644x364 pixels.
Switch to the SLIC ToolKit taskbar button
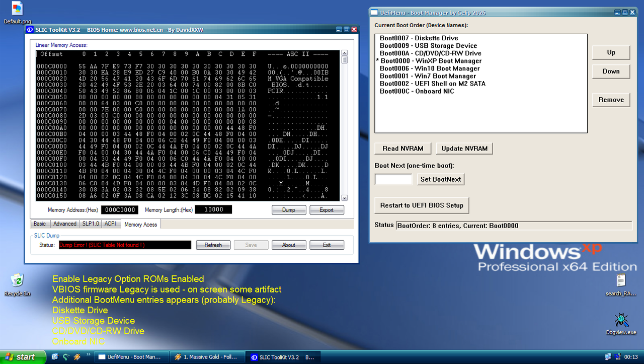(x=282, y=357)
